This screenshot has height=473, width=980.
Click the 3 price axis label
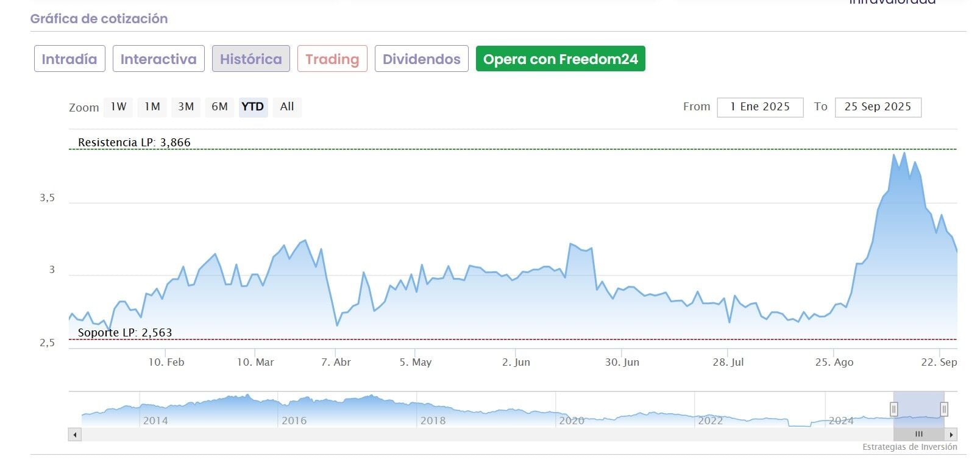tap(52, 270)
